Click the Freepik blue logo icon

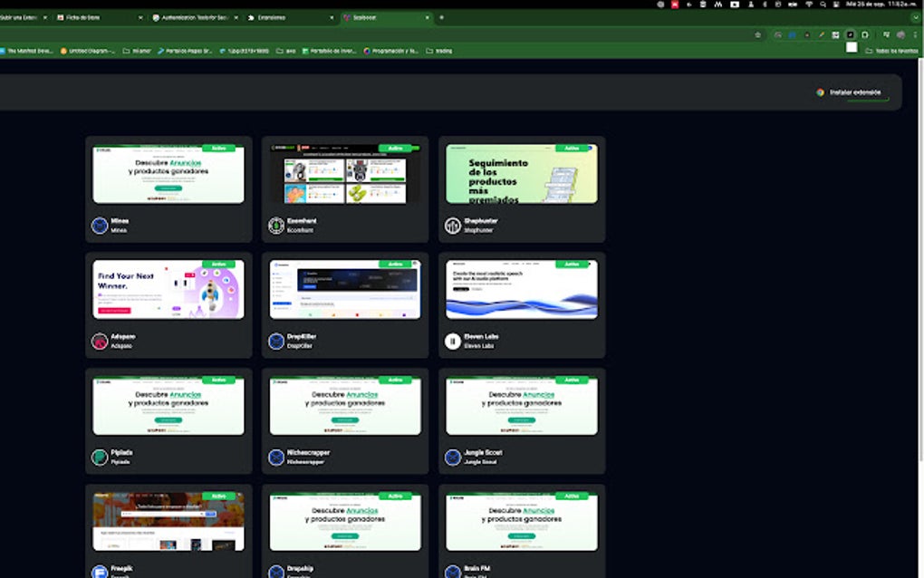pos(101,572)
